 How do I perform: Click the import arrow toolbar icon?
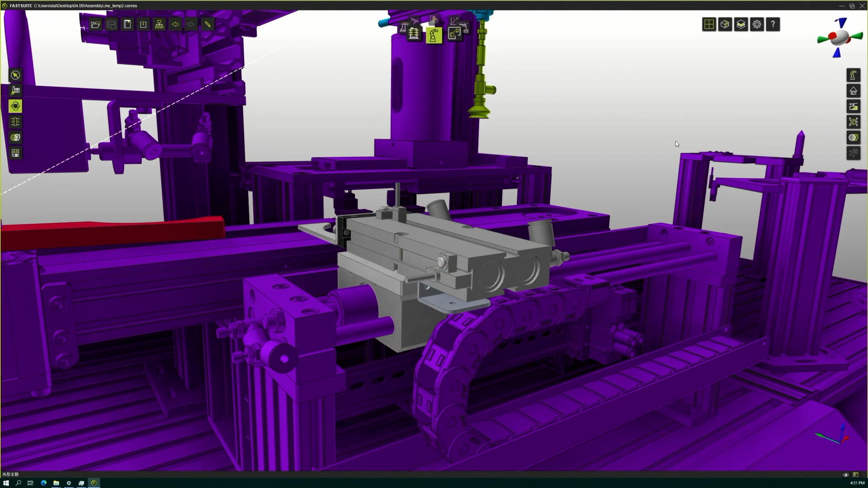(x=143, y=24)
